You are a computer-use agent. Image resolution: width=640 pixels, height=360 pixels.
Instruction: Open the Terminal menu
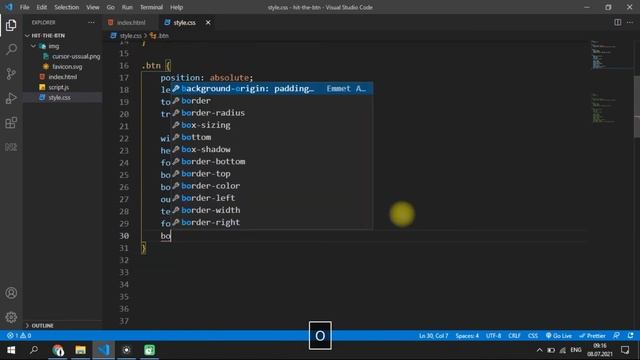pos(151,7)
